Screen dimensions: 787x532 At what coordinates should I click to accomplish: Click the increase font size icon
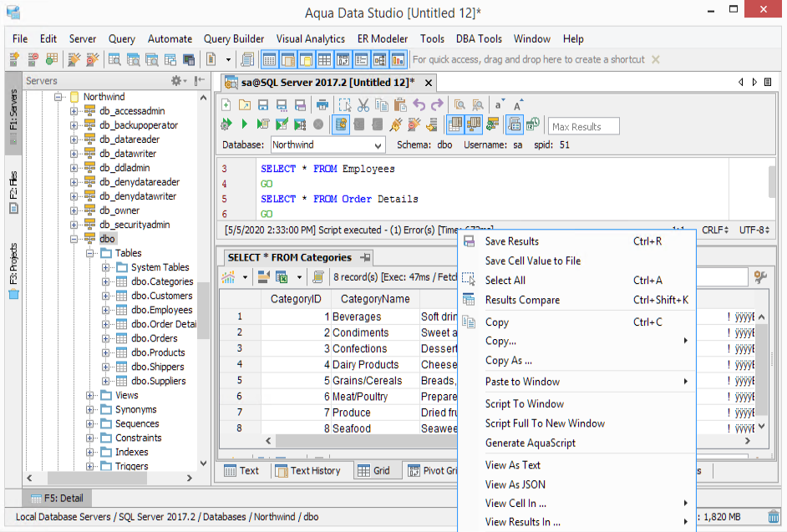click(519, 105)
